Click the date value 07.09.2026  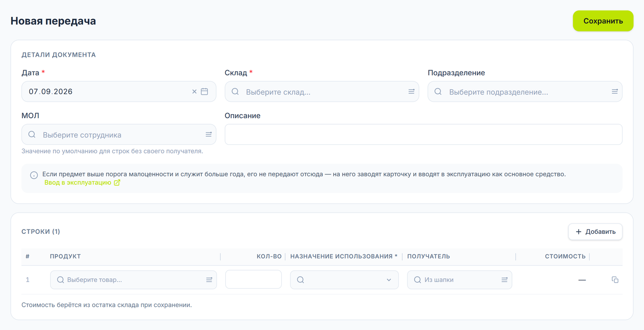coord(51,92)
